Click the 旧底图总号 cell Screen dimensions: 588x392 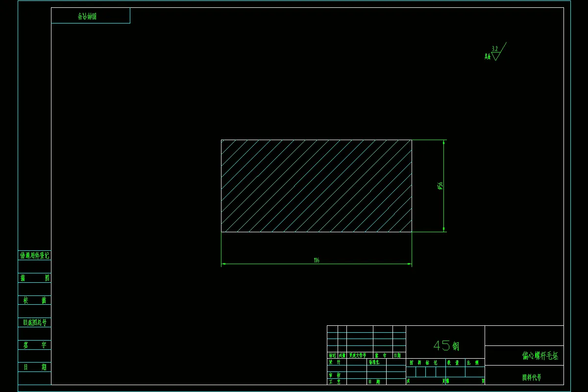(34, 322)
